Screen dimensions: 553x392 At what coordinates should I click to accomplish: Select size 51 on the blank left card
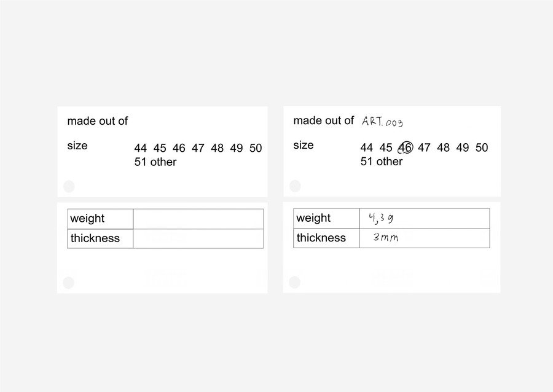141,162
